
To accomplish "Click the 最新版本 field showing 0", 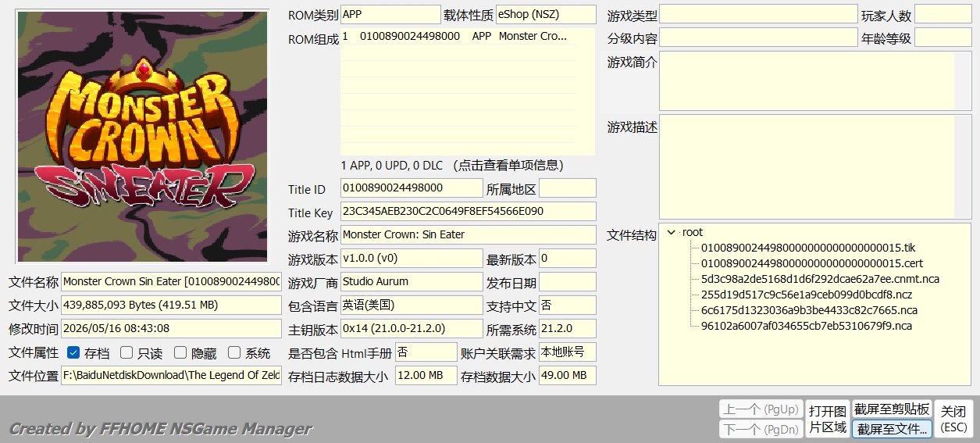I will click(x=568, y=259).
